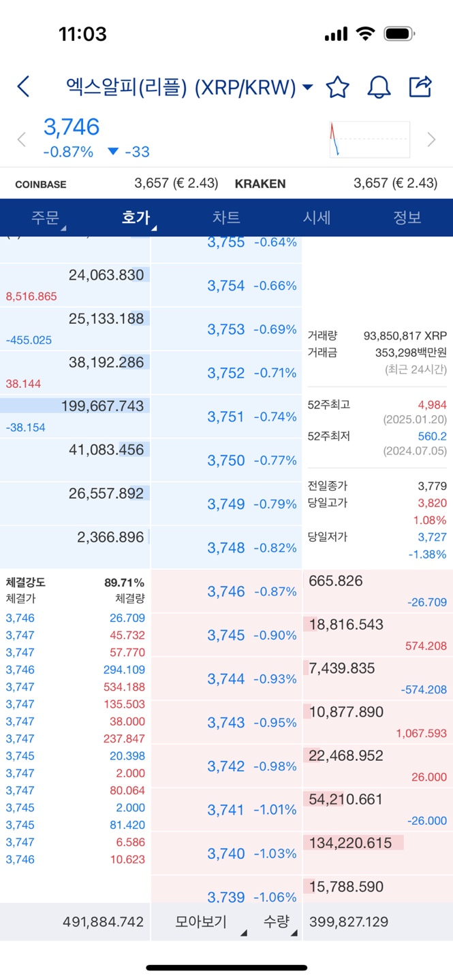Open the 정보 tab

click(407, 218)
